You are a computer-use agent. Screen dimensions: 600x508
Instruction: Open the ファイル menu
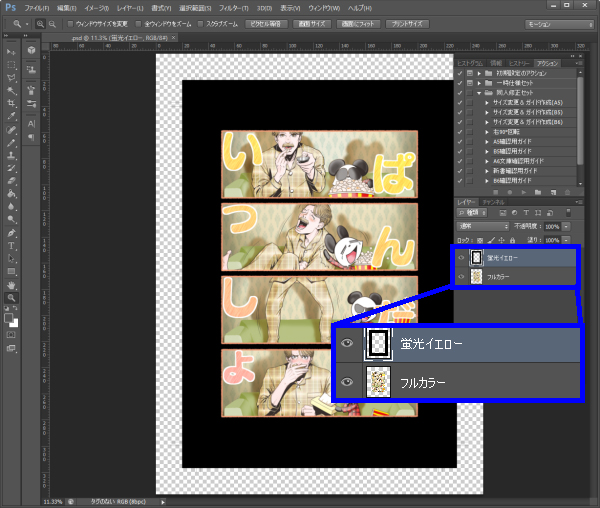37,8
